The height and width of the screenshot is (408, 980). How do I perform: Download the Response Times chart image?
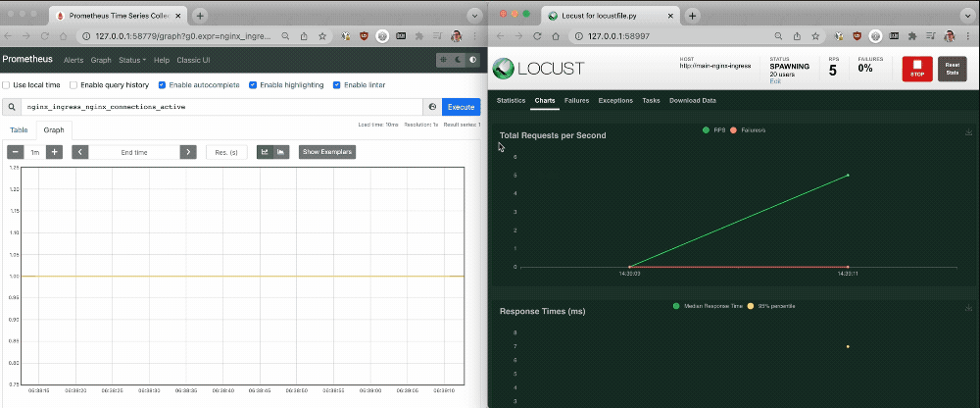tap(968, 307)
